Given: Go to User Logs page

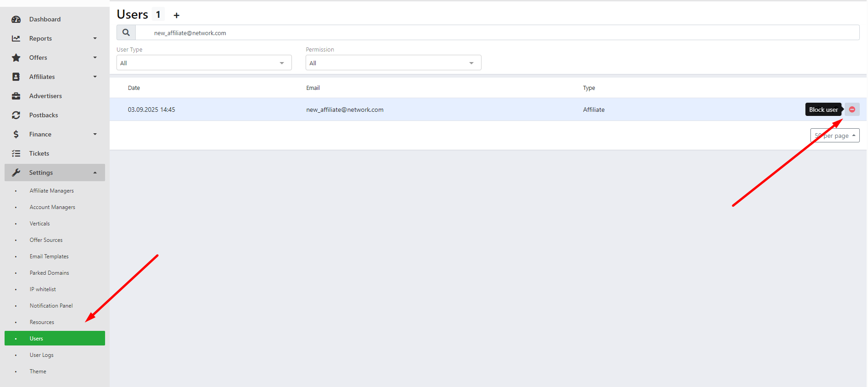Looking at the screenshot, I should (x=42, y=355).
